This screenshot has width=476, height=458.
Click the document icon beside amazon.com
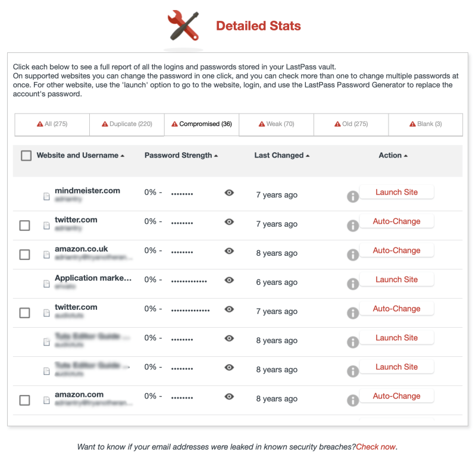point(46,400)
